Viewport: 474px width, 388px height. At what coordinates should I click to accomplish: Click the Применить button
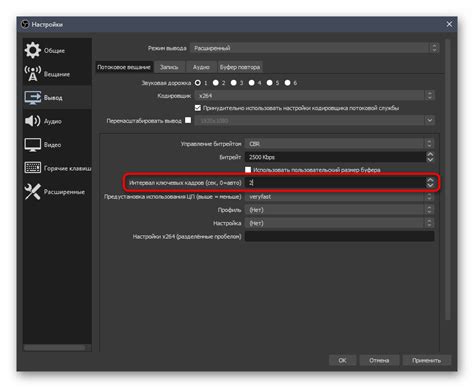tap(426, 360)
